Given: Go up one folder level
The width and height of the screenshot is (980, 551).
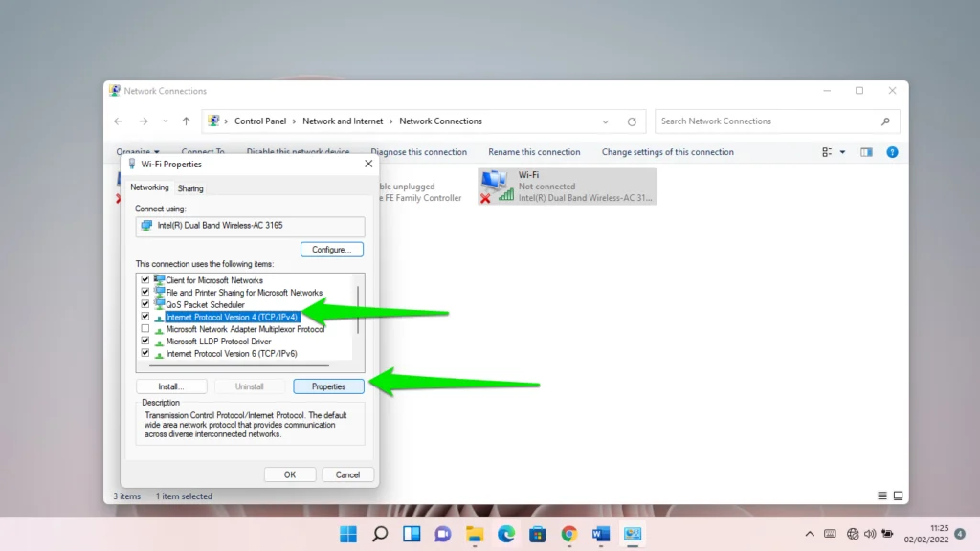Looking at the screenshot, I should (x=186, y=121).
